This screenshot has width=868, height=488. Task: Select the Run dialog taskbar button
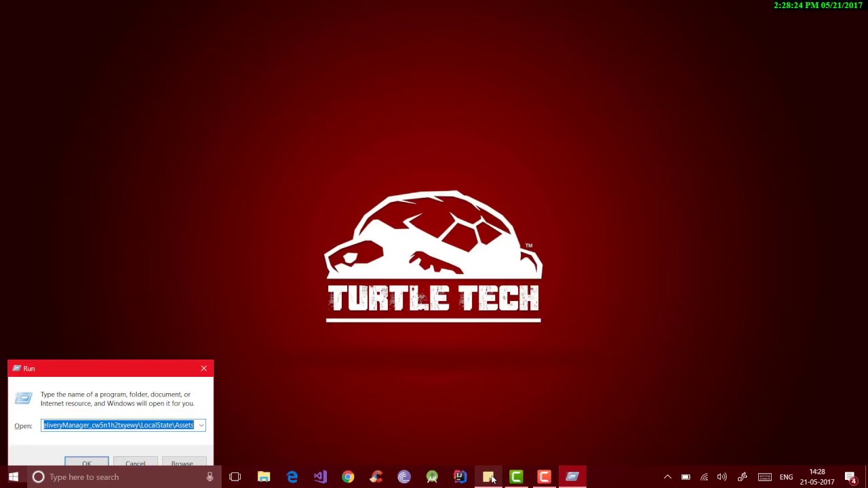pyautogui.click(x=572, y=477)
